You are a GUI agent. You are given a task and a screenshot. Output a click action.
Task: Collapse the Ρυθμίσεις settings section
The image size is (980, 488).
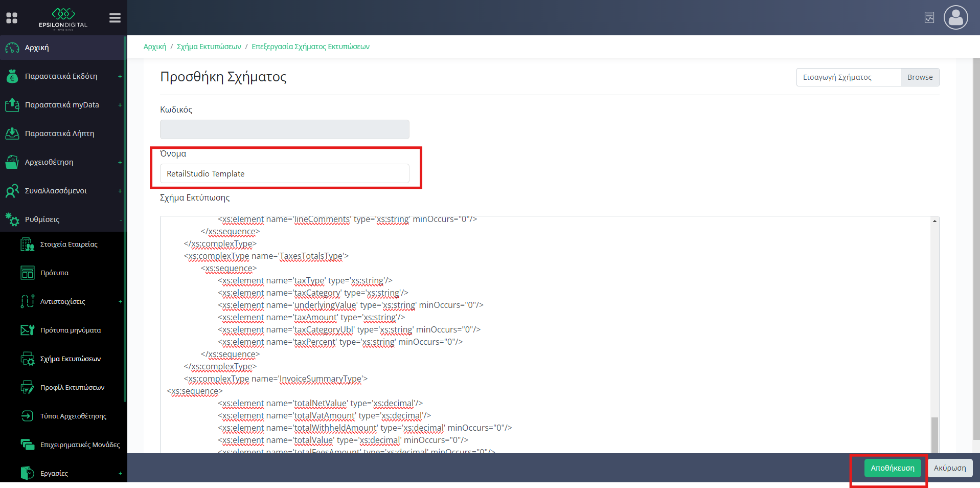point(121,220)
